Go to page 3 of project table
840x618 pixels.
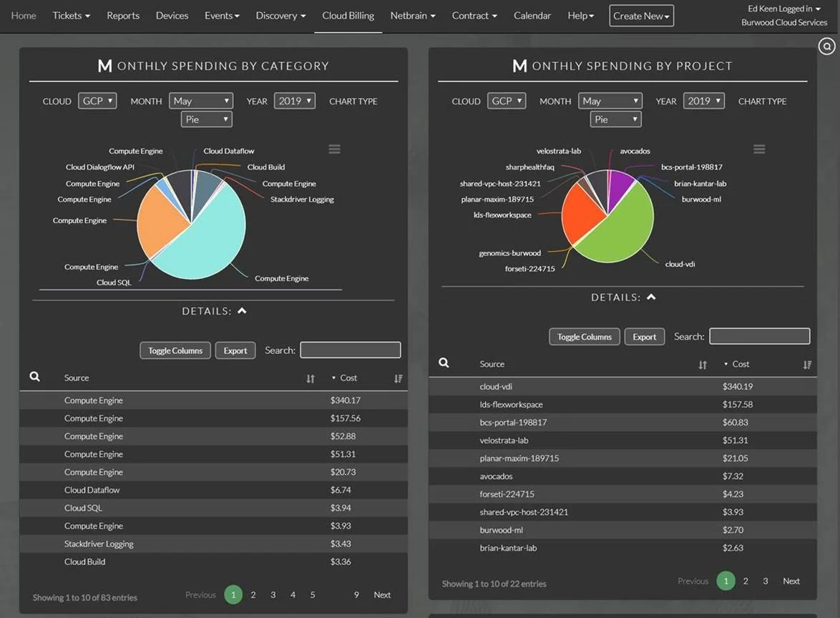pyautogui.click(x=765, y=581)
